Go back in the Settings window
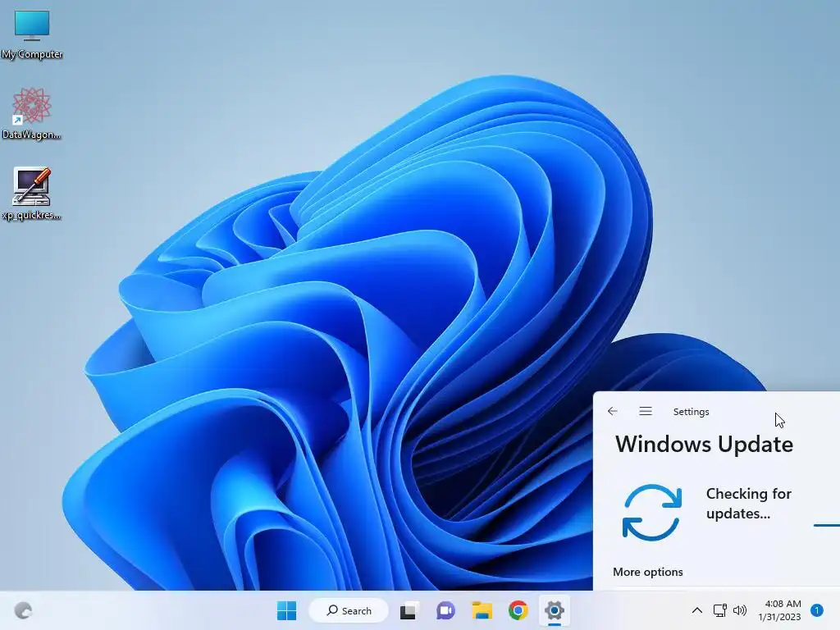Image resolution: width=840 pixels, height=630 pixels. 612,411
